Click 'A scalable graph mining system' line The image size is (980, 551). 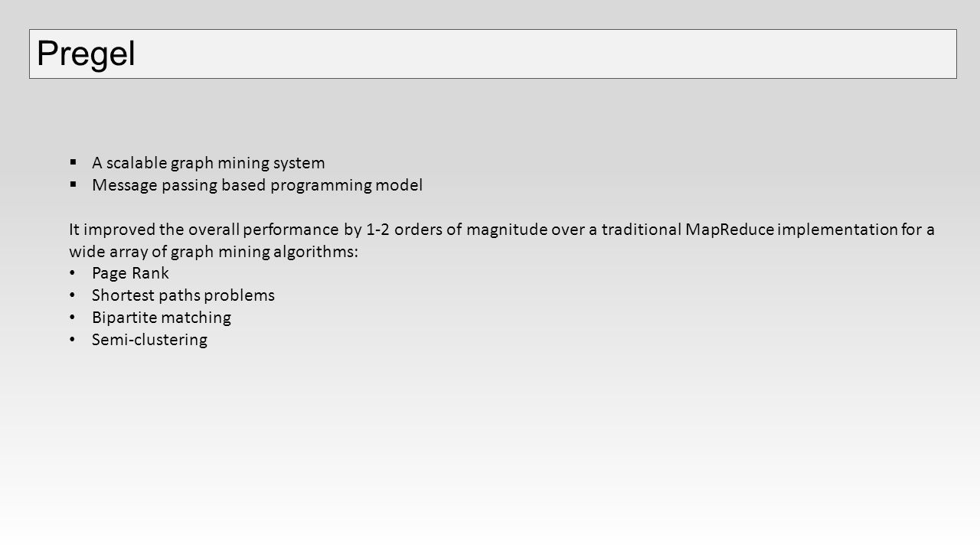[208, 163]
